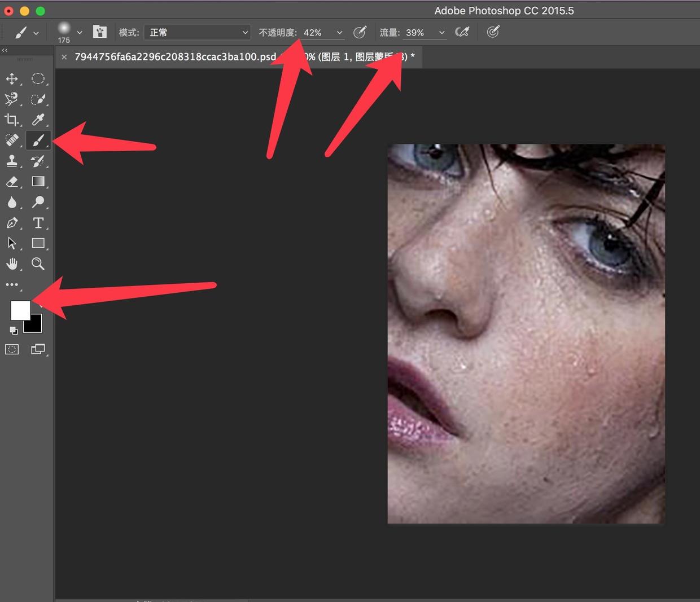Select the Zoom magnifier tool
This screenshot has width=700, height=602.
click(x=38, y=263)
